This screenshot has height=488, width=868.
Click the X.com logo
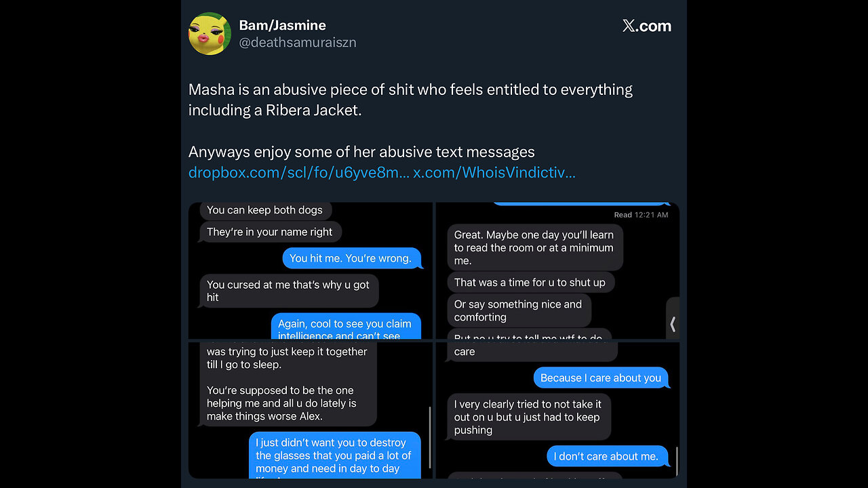click(646, 26)
